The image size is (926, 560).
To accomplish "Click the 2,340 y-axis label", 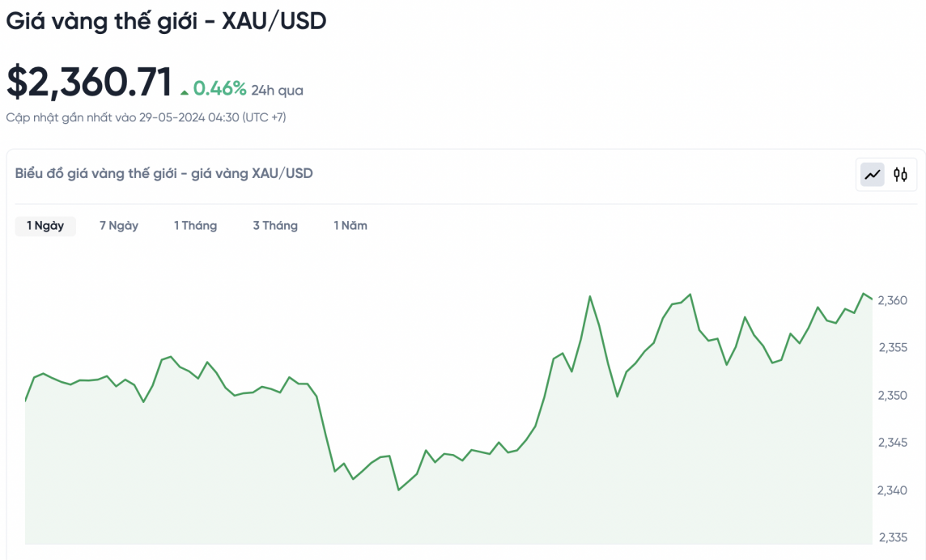I will (x=893, y=490).
